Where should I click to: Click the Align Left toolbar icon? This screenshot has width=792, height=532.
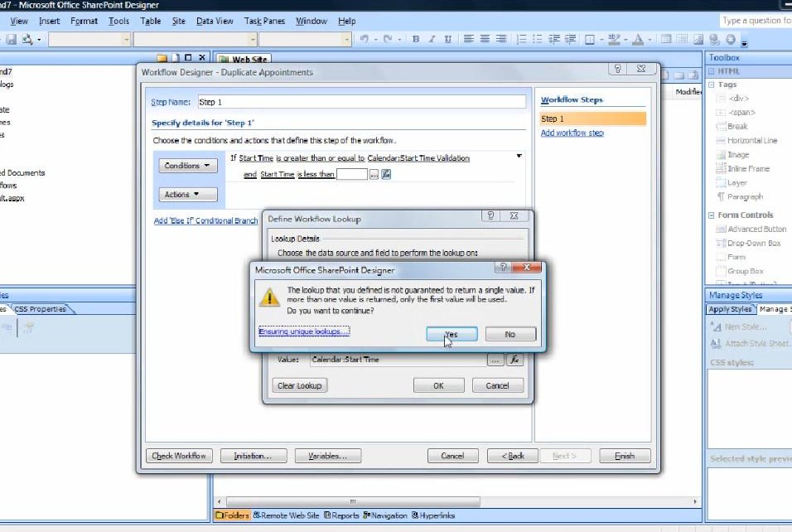coord(469,40)
